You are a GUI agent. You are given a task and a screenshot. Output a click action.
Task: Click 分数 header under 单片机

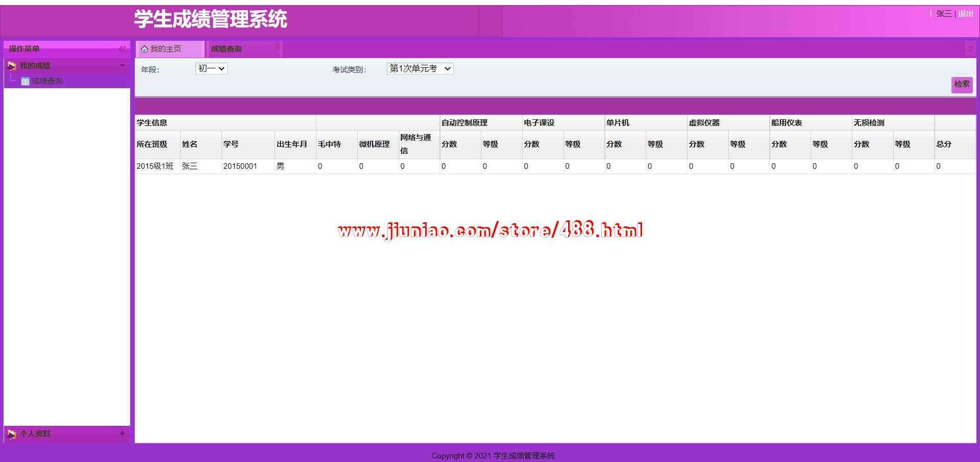[x=625, y=144]
